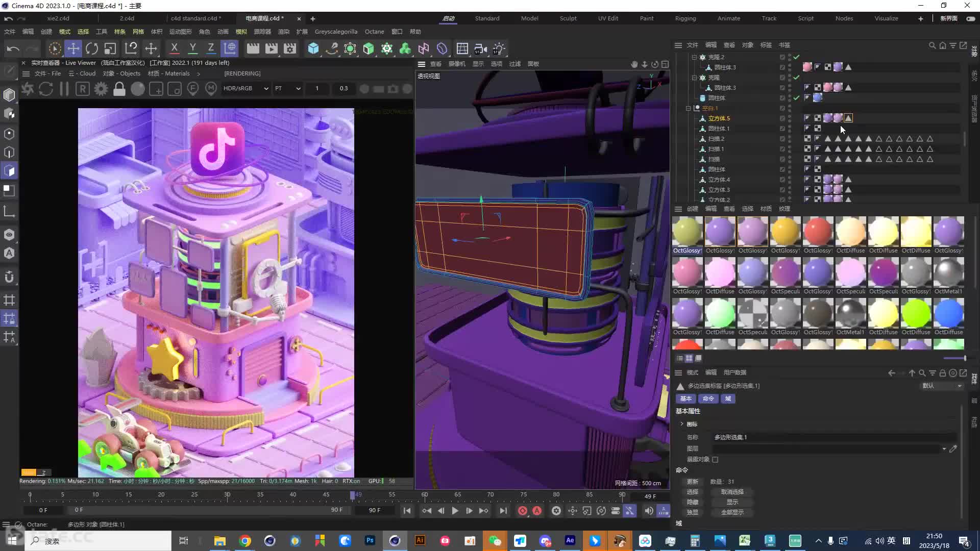Open the Greyscalegorilla menu
The width and height of the screenshot is (980, 551).
(x=336, y=32)
